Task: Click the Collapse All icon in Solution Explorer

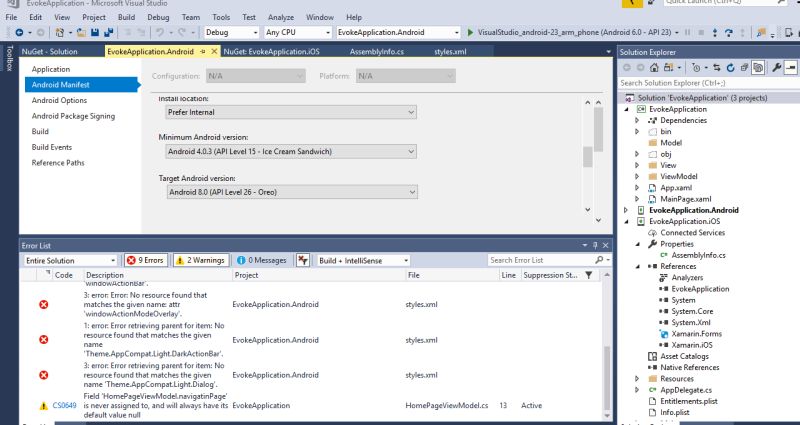Action: pos(744,67)
